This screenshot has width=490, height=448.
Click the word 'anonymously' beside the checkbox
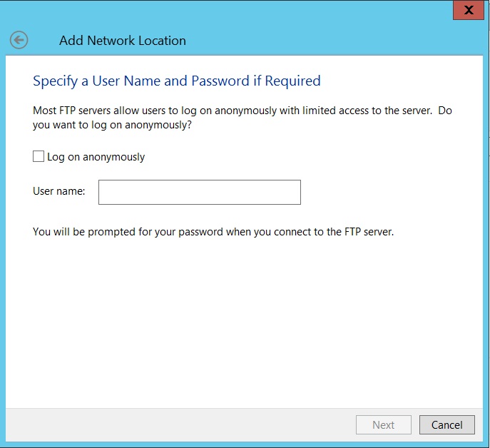(x=113, y=157)
